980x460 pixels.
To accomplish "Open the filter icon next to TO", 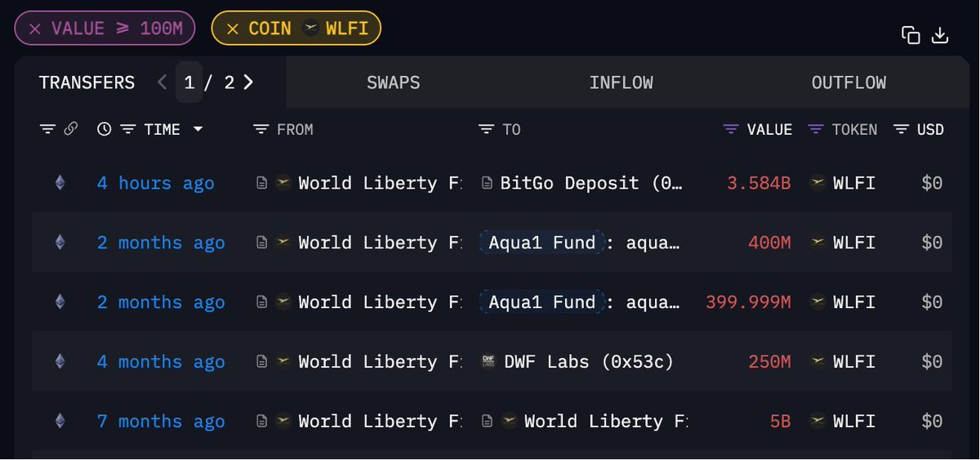I will point(486,129).
